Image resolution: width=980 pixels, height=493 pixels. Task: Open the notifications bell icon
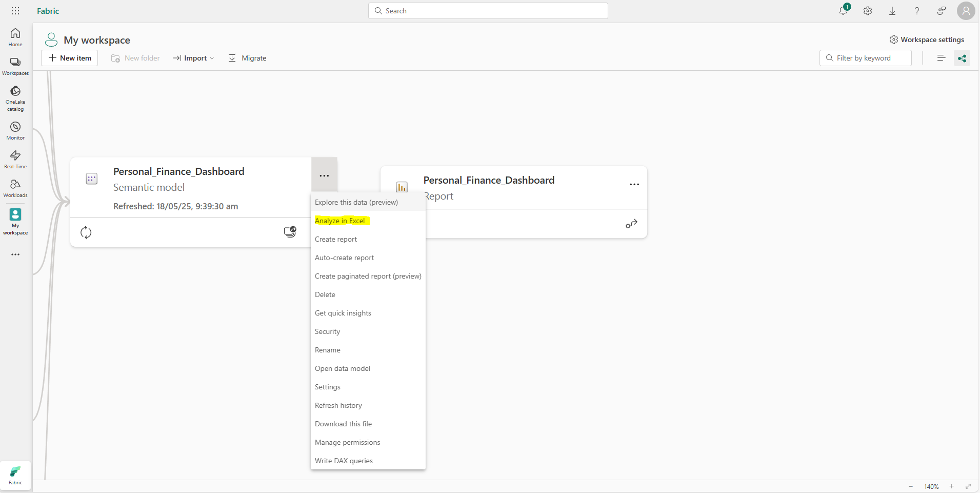pos(843,11)
